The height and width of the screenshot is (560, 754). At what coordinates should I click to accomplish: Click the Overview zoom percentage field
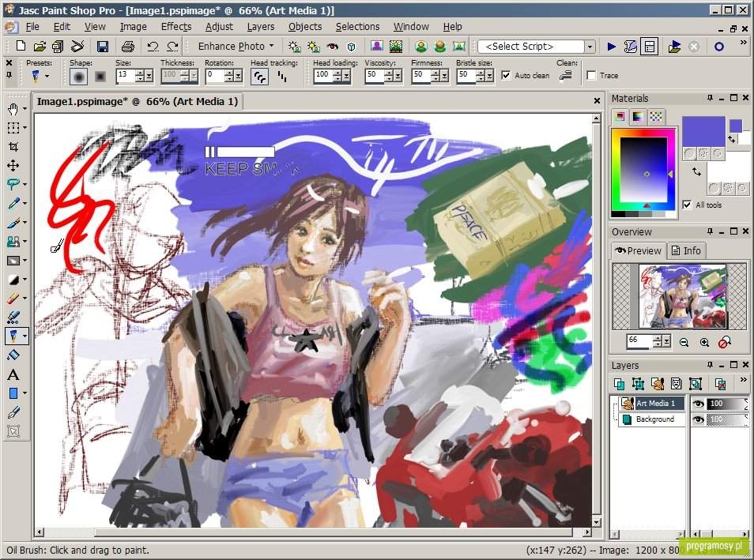pos(639,340)
